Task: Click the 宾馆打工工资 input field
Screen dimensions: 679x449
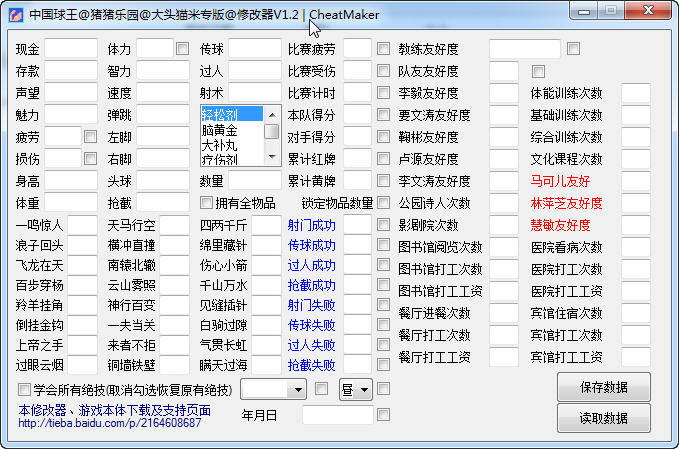Action: point(636,357)
